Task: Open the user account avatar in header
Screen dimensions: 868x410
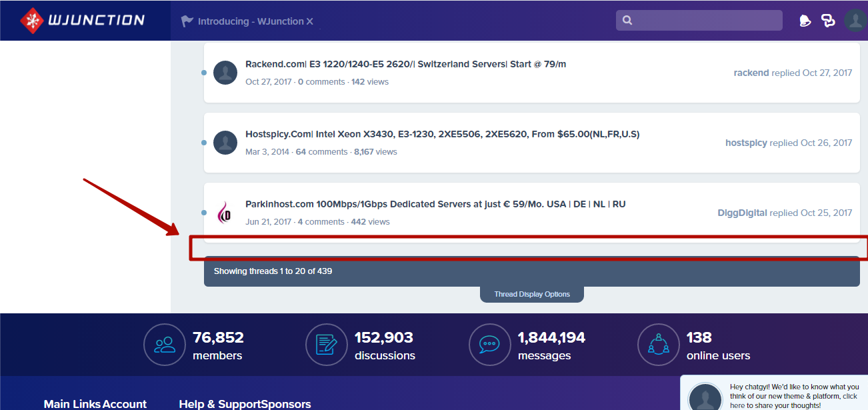Action: point(855,20)
